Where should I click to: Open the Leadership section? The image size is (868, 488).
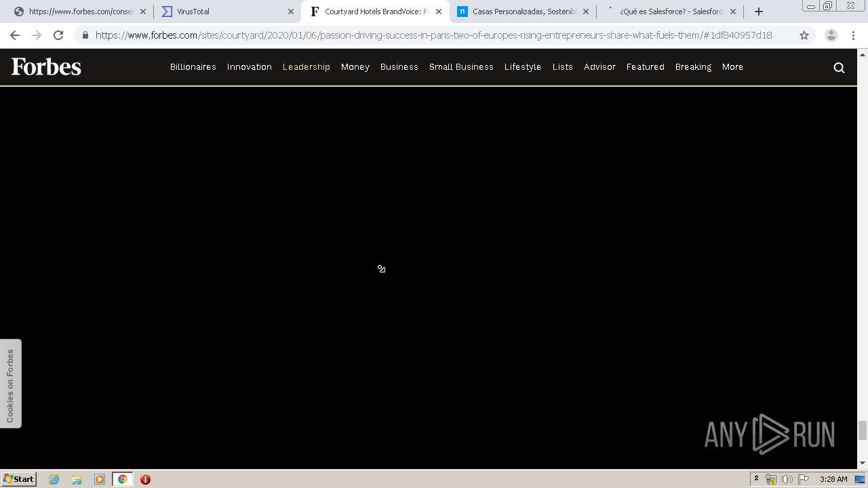(x=307, y=66)
